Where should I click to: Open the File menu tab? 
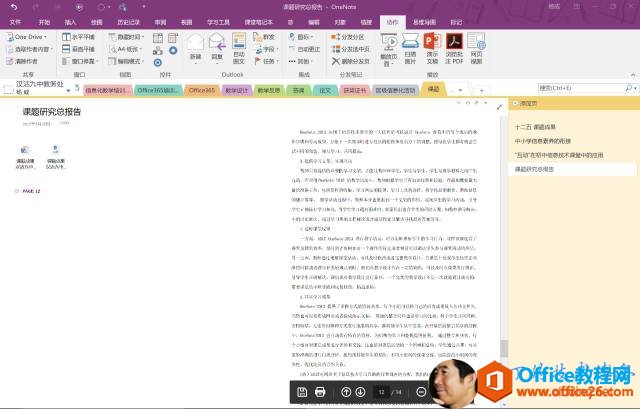pos(15,22)
